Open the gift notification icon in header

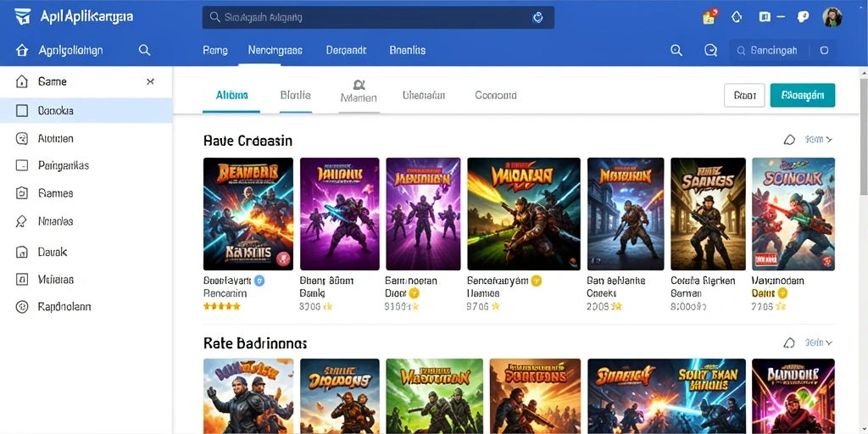pyautogui.click(x=710, y=17)
